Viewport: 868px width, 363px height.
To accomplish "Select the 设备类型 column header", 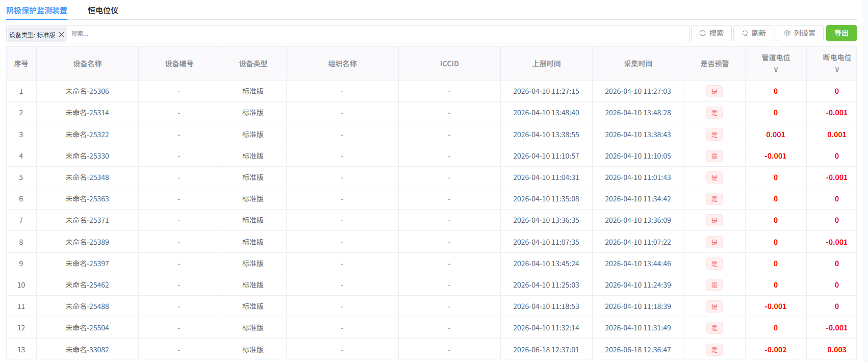I will pyautogui.click(x=253, y=64).
